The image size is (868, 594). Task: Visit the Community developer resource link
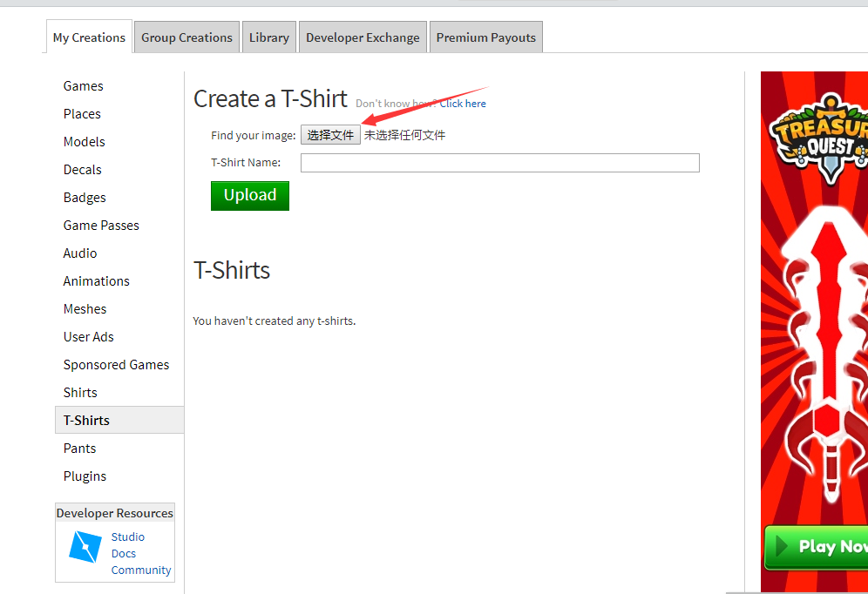click(x=141, y=570)
